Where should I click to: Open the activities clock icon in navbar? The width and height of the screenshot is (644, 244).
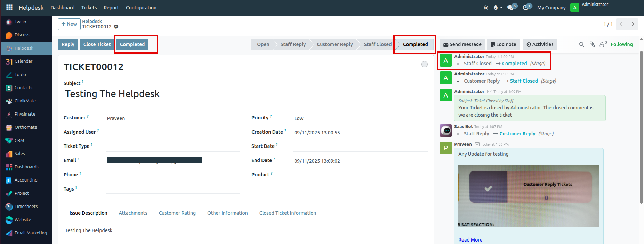point(526,7)
